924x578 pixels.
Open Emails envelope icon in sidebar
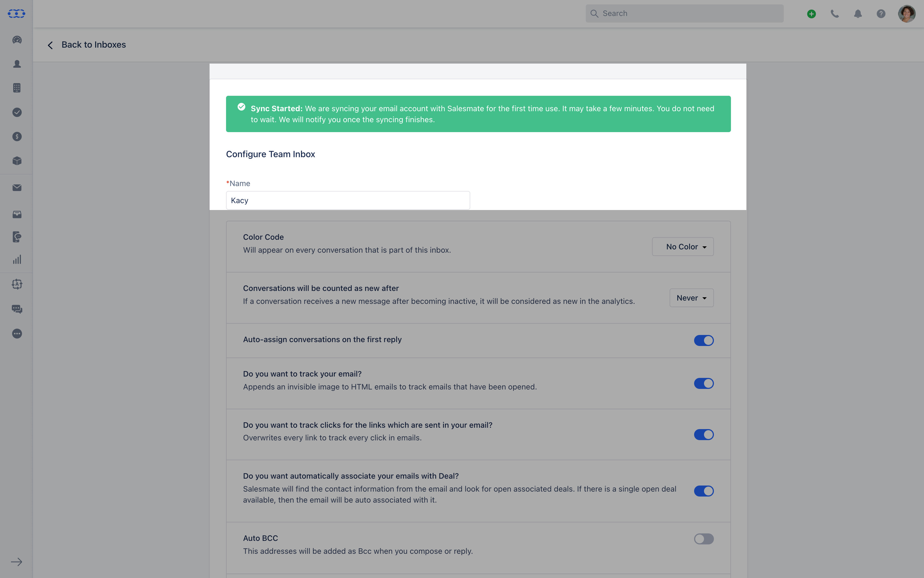[17, 188]
